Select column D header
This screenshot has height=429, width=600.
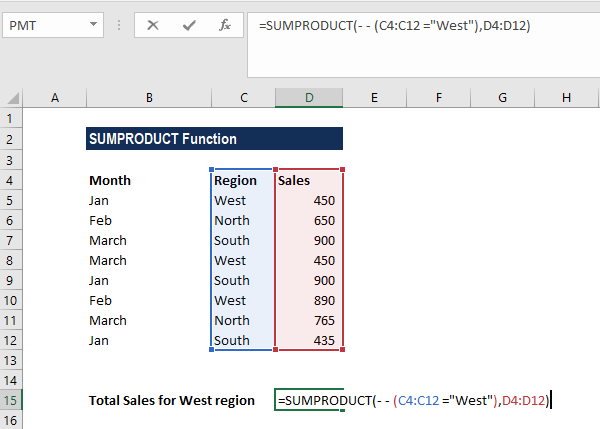pos(309,98)
